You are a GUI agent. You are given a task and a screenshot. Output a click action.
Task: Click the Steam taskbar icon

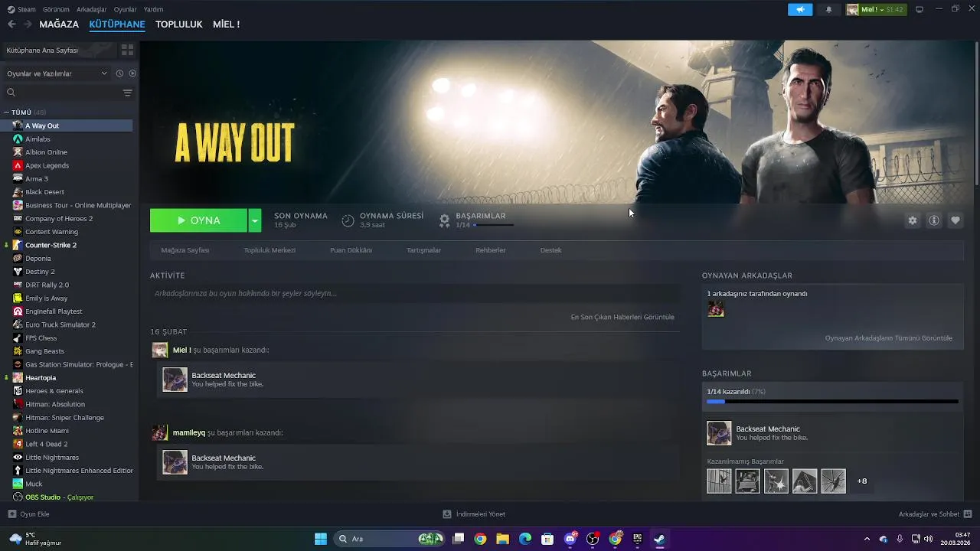click(x=659, y=539)
